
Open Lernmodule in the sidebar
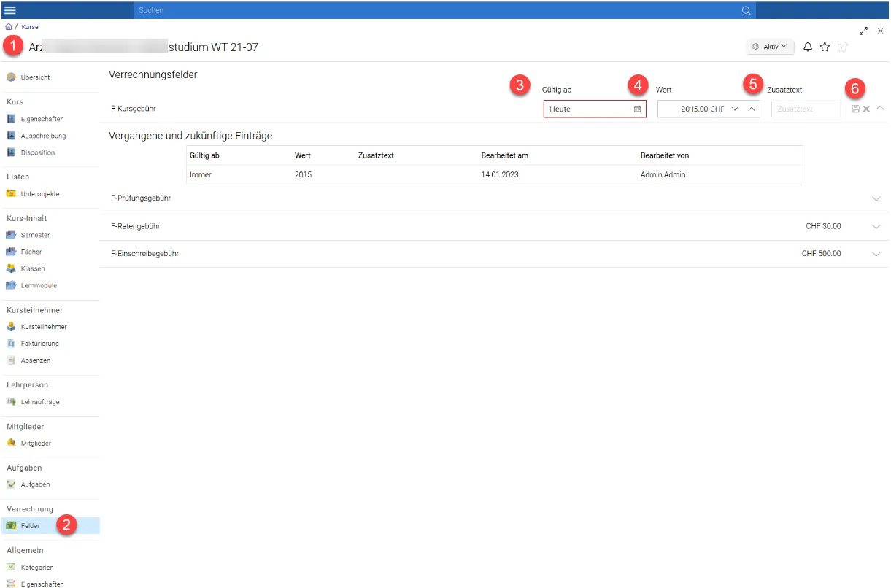(x=39, y=285)
